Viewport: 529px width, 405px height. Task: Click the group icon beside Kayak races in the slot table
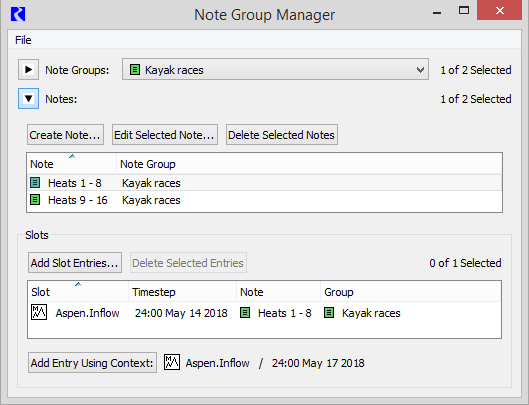coord(329,313)
